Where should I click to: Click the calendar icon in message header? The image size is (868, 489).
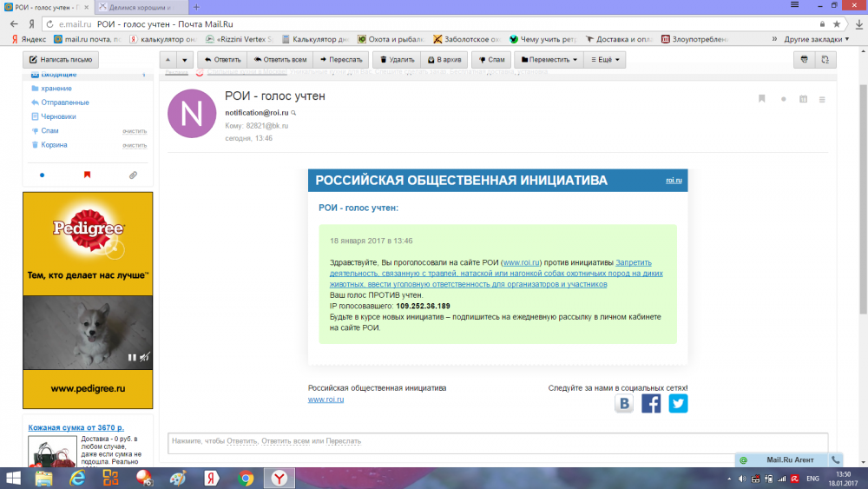tap(803, 99)
